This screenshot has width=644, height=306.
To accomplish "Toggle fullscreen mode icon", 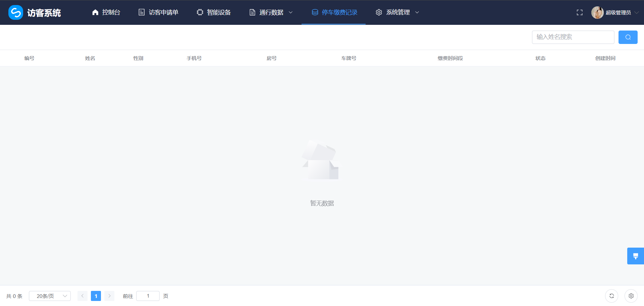I will [x=579, y=12].
